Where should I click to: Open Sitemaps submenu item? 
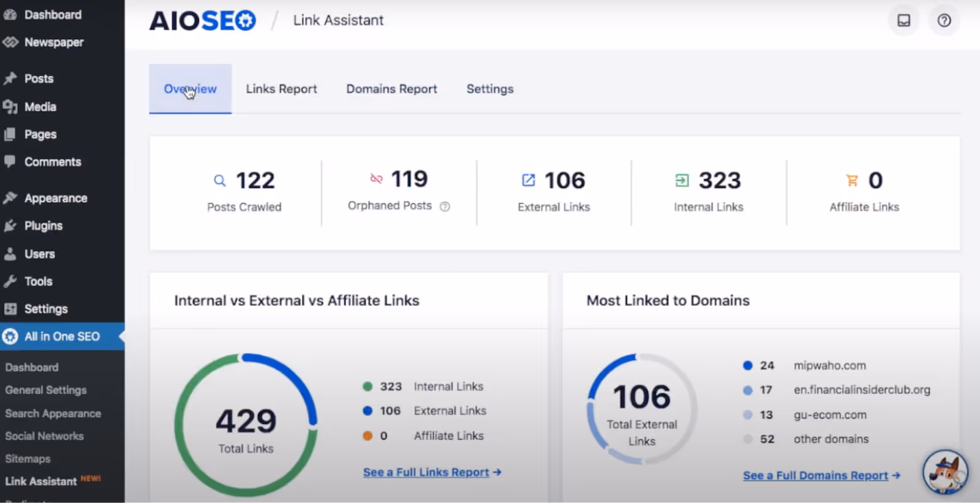click(28, 458)
